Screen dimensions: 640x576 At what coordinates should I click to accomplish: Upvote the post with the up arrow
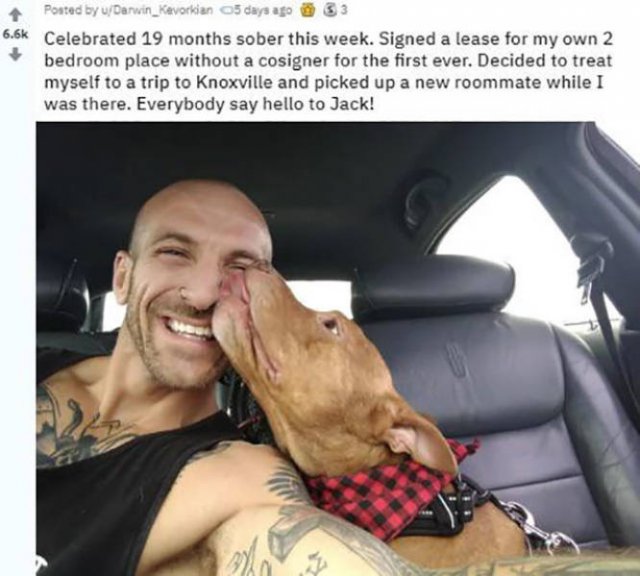(14, 16)
